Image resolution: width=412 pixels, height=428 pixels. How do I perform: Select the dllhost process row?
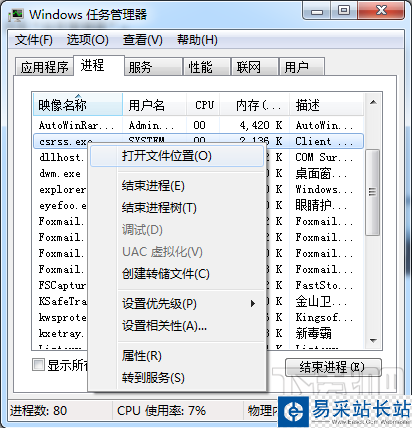click(61, 157)
